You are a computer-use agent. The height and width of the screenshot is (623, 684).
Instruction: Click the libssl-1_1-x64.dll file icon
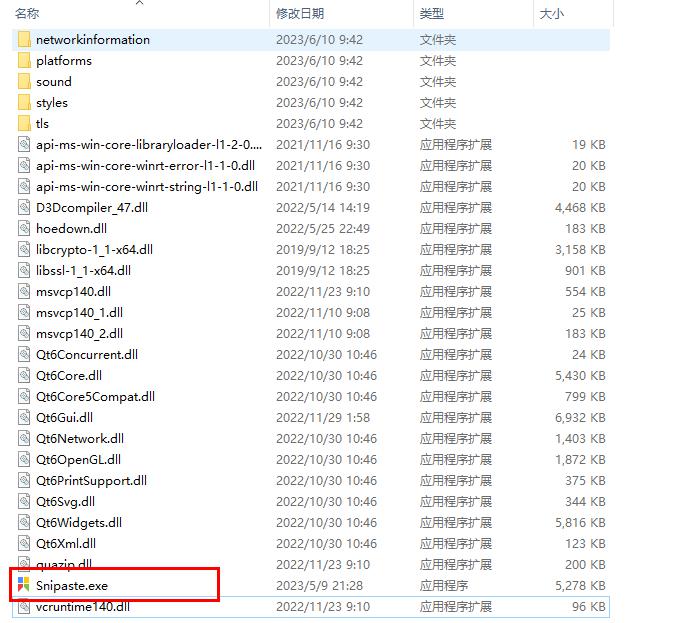pyautogui.click(x=24, y=271)
